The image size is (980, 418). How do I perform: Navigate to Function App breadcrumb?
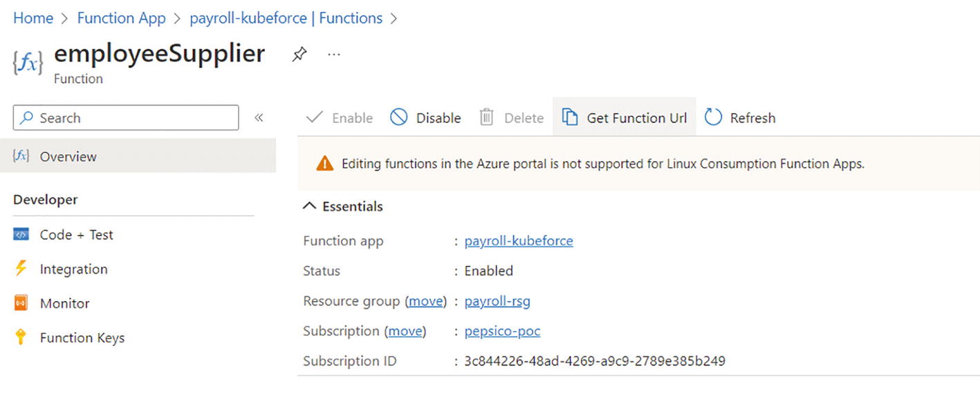(121, 19)
